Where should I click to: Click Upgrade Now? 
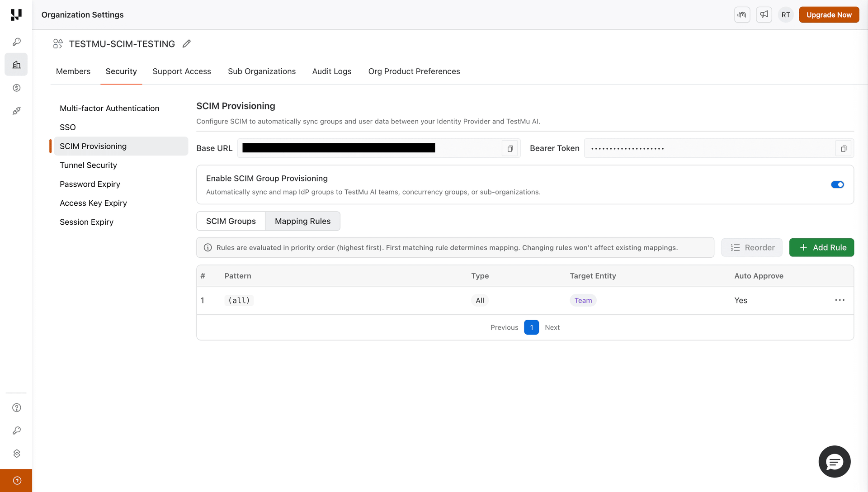[829, 14]
